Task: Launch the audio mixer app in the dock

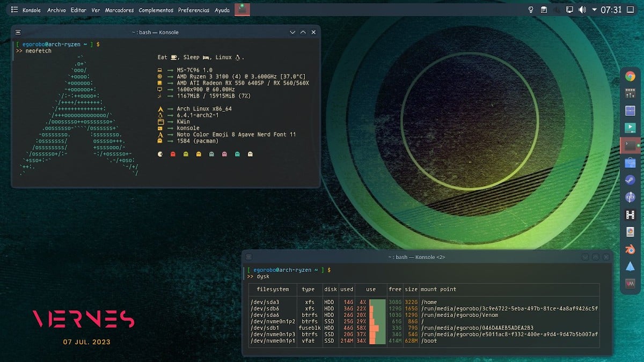Action: click(630, 94)
